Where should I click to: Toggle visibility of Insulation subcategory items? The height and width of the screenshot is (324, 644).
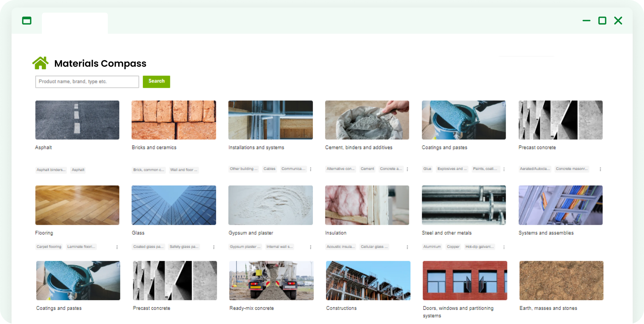[x=407, y=247]
